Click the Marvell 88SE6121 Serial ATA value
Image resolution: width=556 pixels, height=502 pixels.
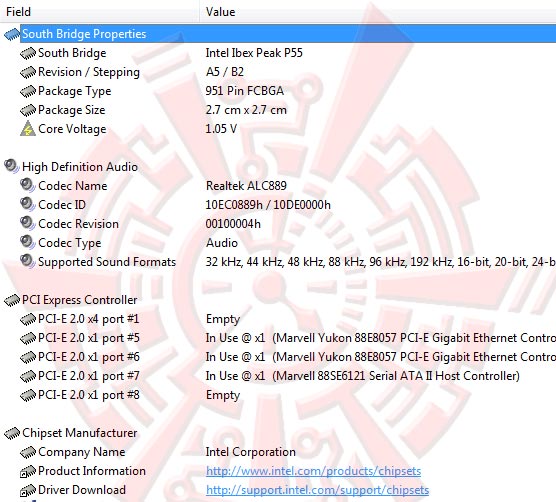(363, 376)
